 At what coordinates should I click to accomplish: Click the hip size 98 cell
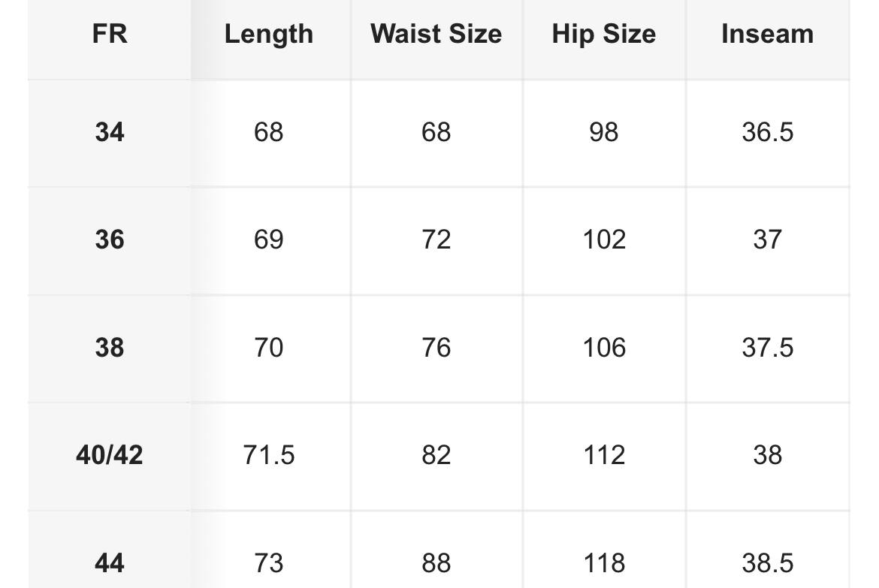[x=604, y=133]
